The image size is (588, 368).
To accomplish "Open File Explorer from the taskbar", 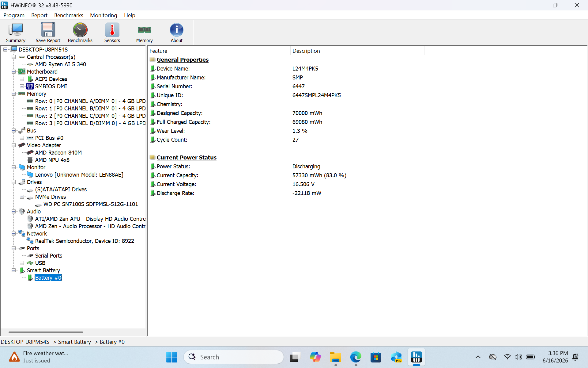I will [335, 357].
